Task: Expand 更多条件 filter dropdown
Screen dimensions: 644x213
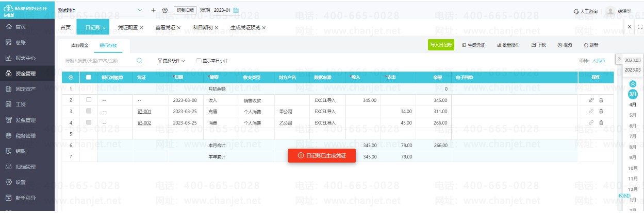Action: coord(171,61)
